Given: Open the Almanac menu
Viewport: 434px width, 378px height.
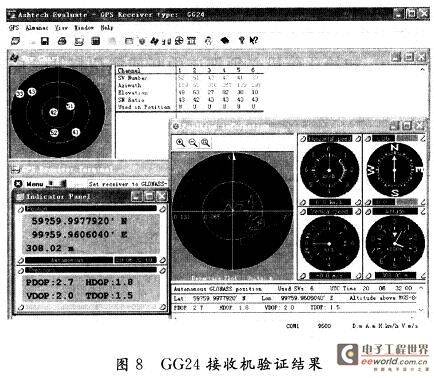Looking at the screenshot, I should (37, 28).
